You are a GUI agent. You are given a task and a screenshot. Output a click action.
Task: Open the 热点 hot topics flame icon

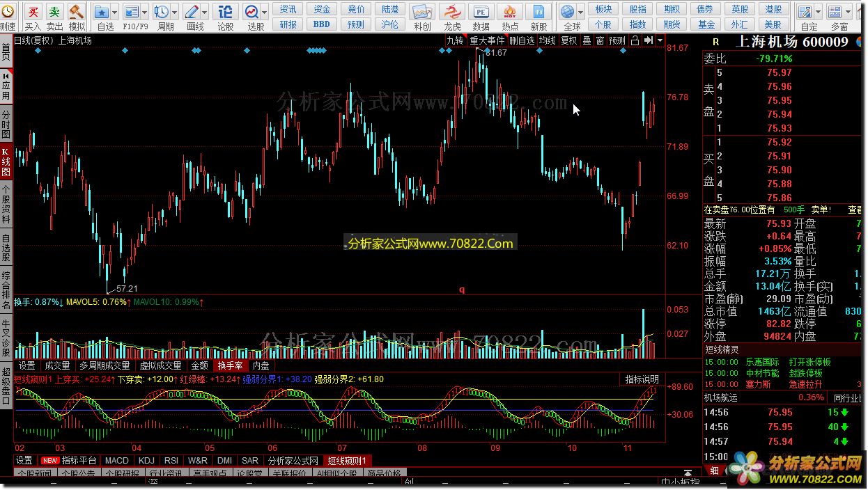[510, 12]
